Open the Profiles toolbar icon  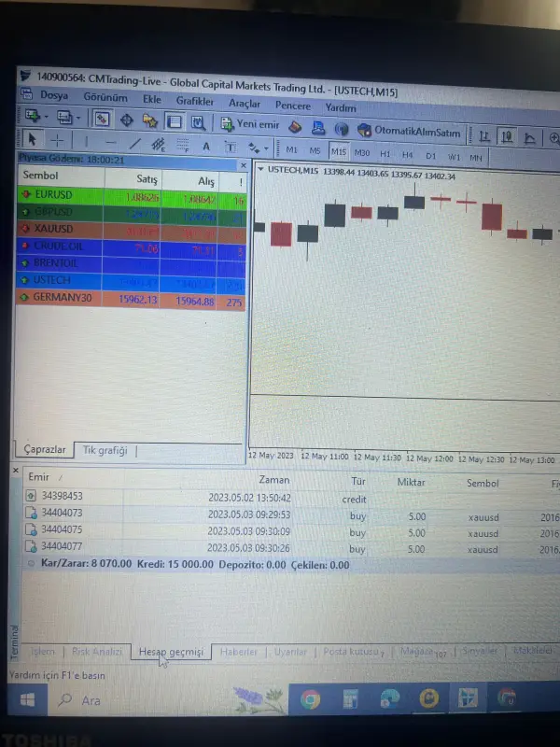[64, 117]
